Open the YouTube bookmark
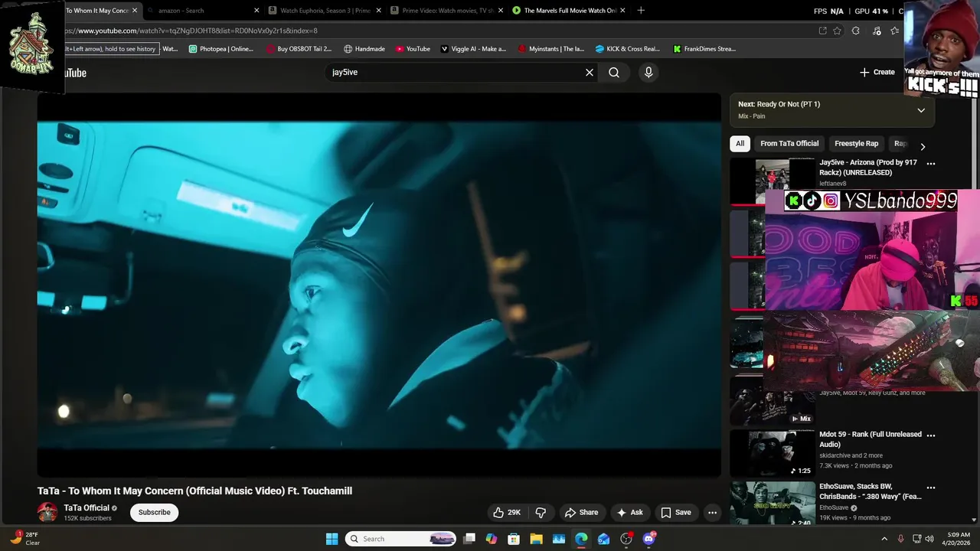The width and height of the screenshot is (980, 551). point(413,48)
